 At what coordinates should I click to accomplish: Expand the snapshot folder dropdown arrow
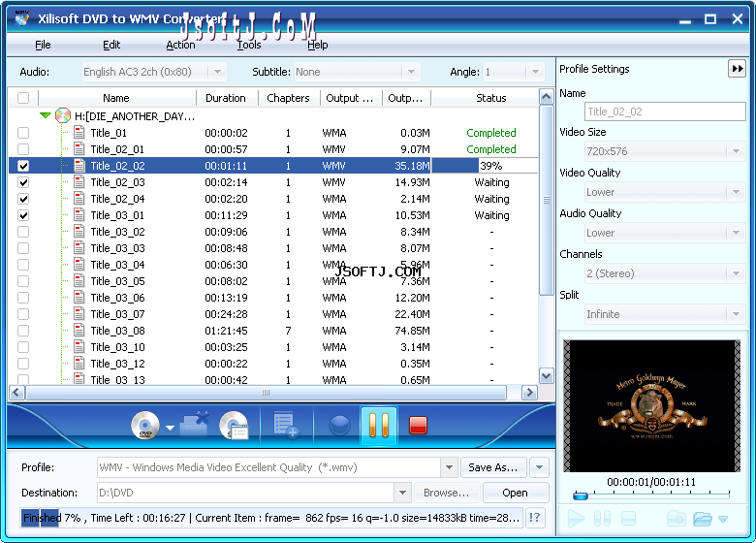pyautogui.click(x=723, y=520)
